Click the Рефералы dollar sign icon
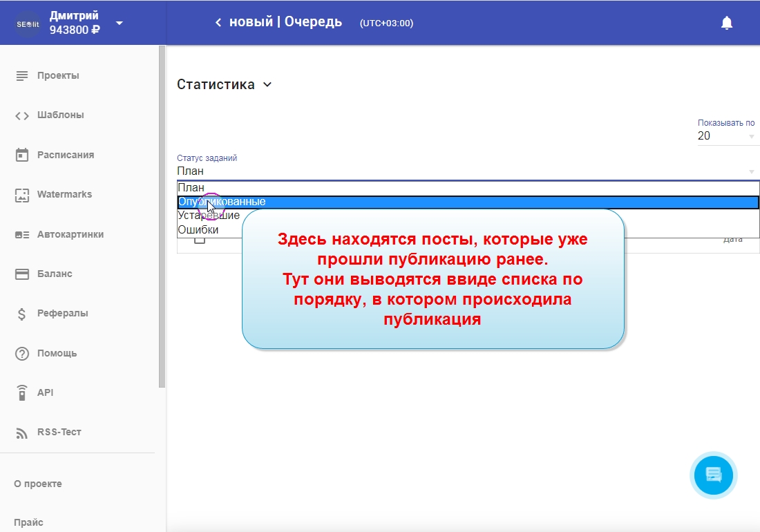The image size is (760, 532). click(x=22, y=314)
